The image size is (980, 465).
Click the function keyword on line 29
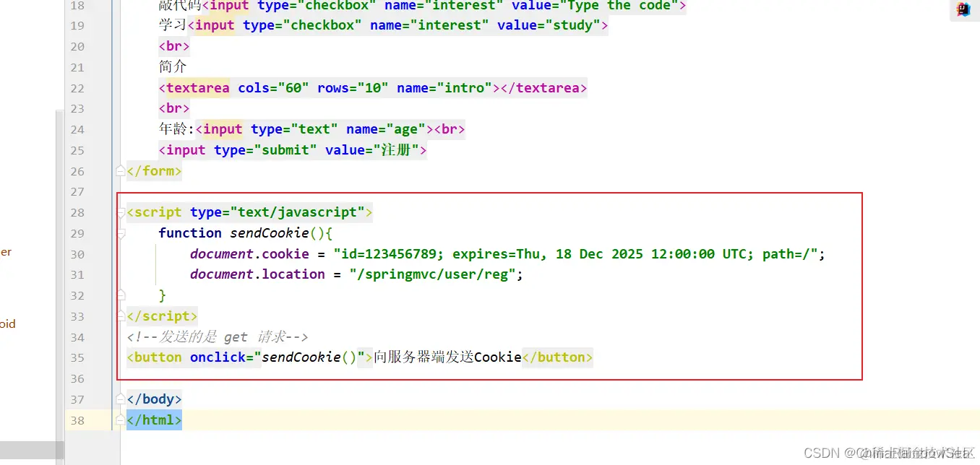[x=190, y=233]
